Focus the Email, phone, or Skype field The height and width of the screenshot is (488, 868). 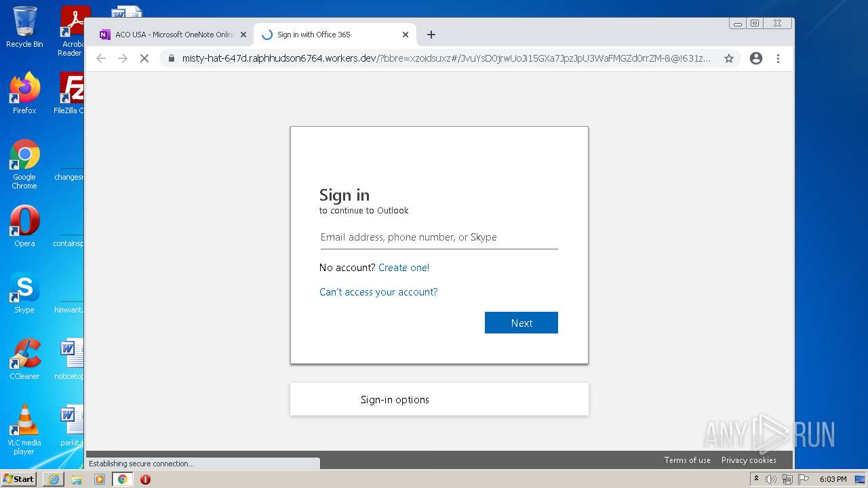pos(439,237)
